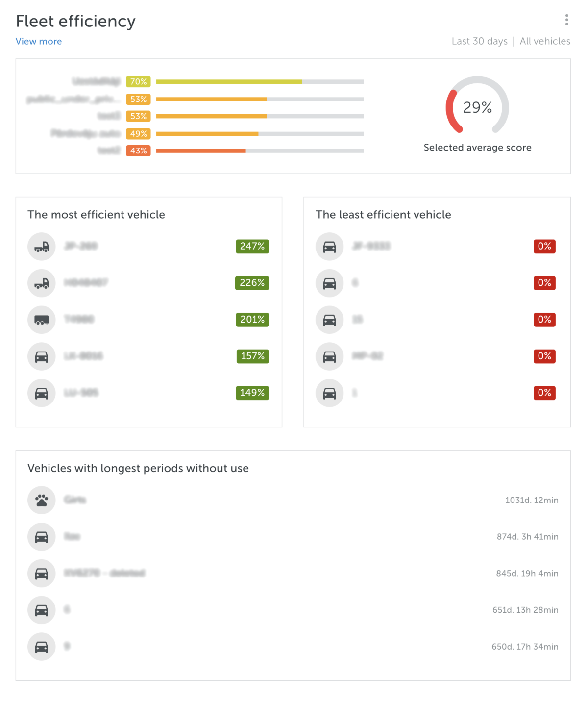Click the View more link
The width and height of the screenshot is (588, 703).
pyautogui.click(x=39, y=41)
